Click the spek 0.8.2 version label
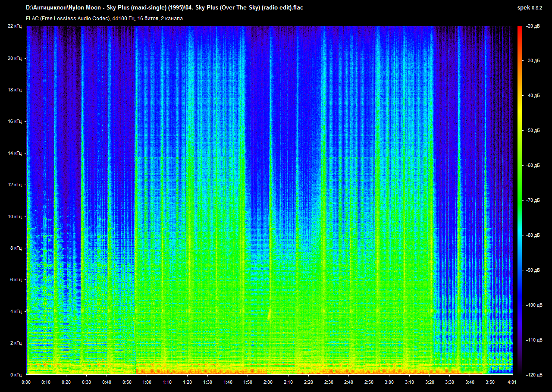Screen dimensions: 552x392 [x=530, y=8]
